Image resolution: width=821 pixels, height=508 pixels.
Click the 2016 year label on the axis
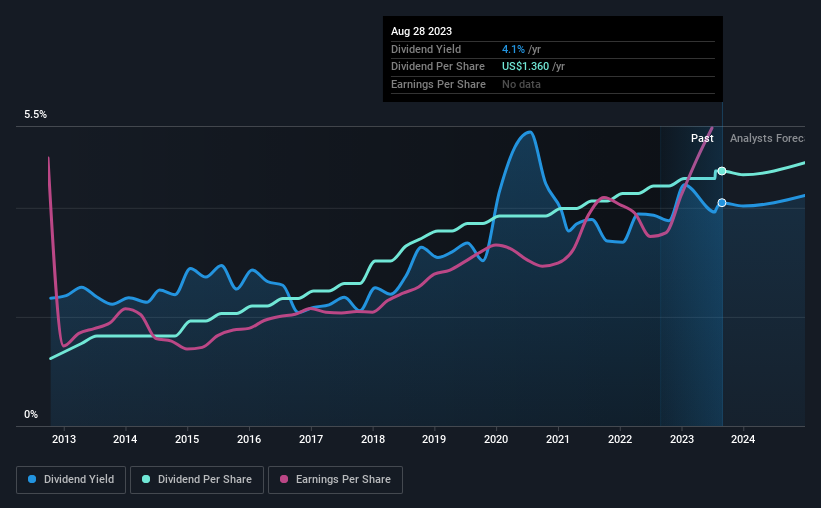click(249, 439)
